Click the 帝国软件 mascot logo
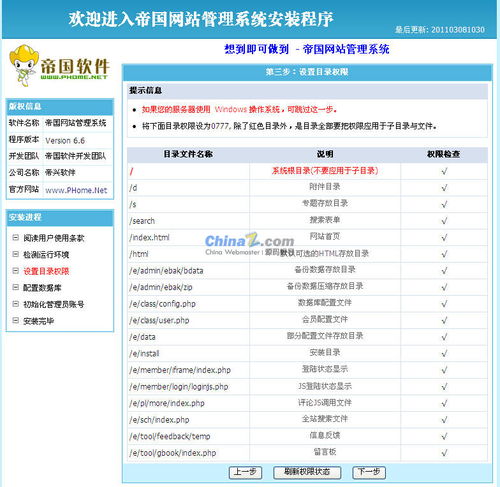The height and width of the screenshot is (487, 500). tap(59, 66)
